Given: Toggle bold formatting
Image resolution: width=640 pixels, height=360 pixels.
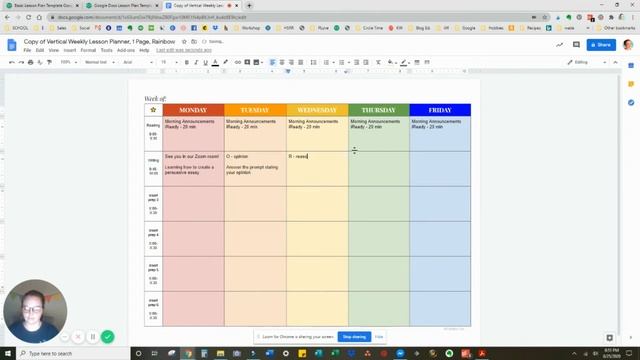Looking at the screenshot, I should pyautogui.click(x=187, y=62).
